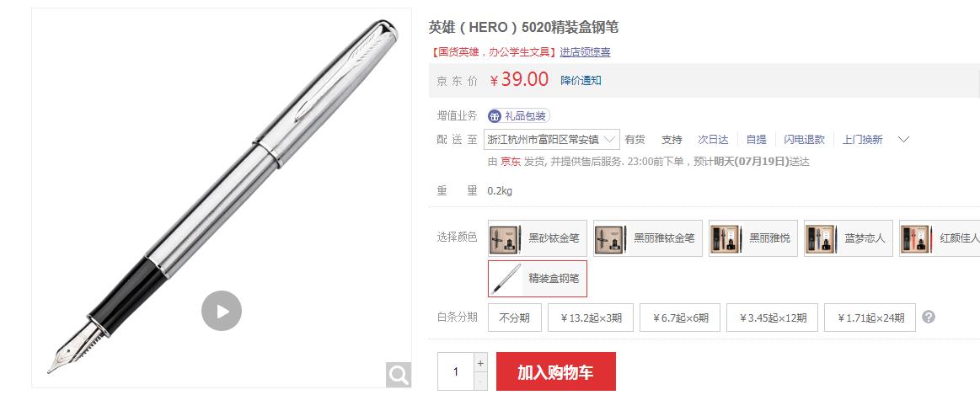Click the 降价通知 price alert link
This screenshot has height=395, width=980.
[581, 81]
